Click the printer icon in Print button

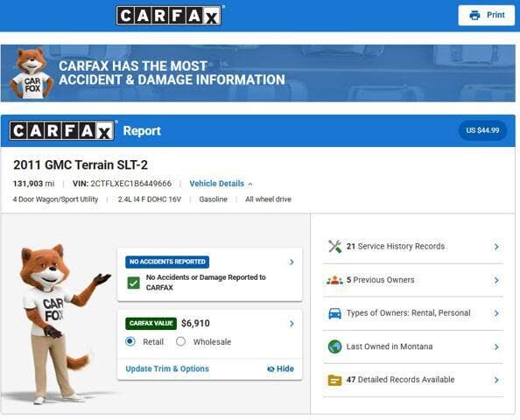(474, 15)
